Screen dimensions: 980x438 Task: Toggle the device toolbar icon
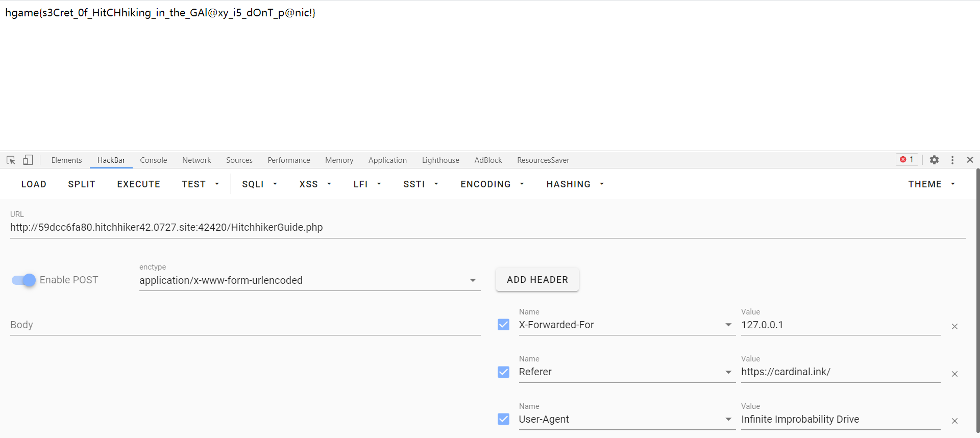click(x=28, y=160)
